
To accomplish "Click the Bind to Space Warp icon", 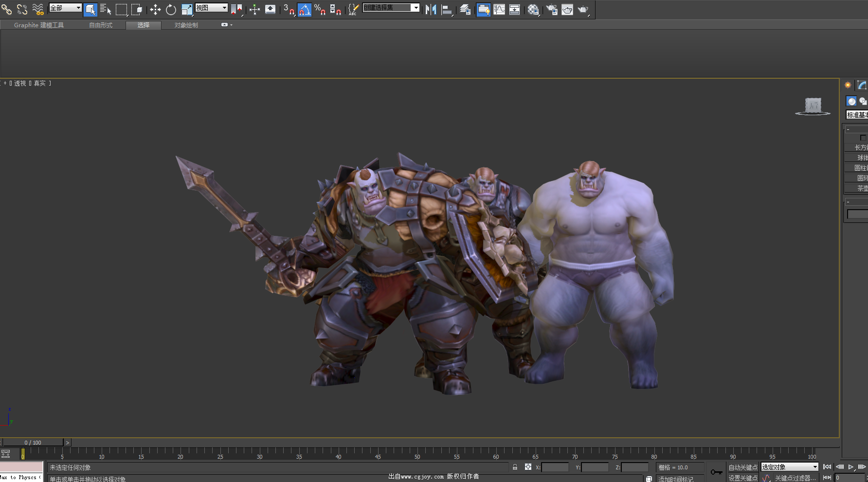I will tap(37, 9).
